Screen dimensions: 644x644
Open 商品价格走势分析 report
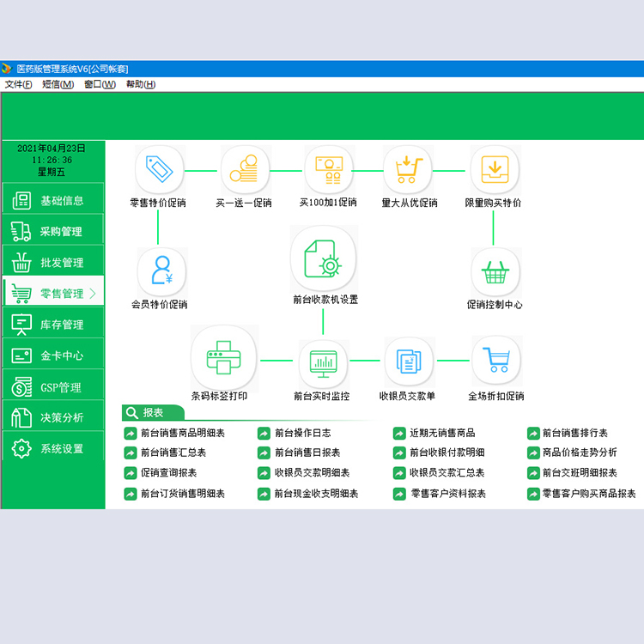click(580, 453)
